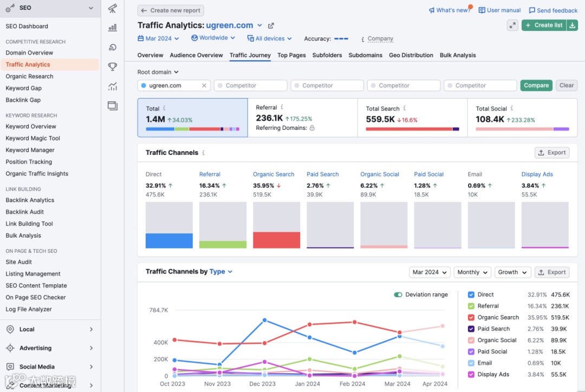Click the trophy icon in the narrow sidebar
585x392 pixels.
coord(112,67)
